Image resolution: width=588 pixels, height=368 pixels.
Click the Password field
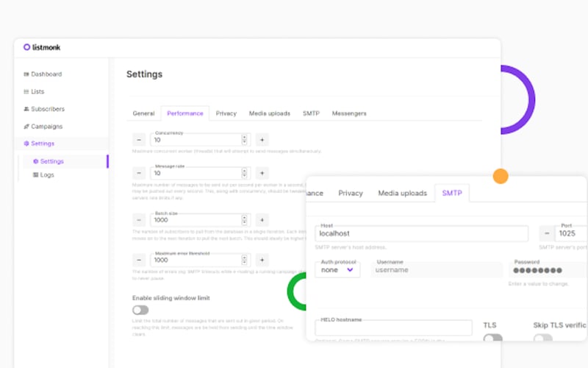coord(548,270)
